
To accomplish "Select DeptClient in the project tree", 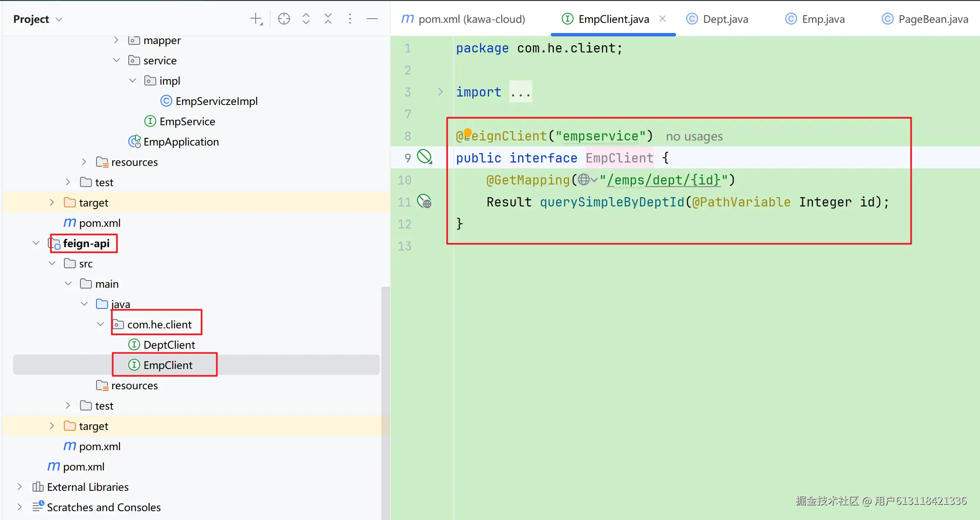I will point(169,345).
